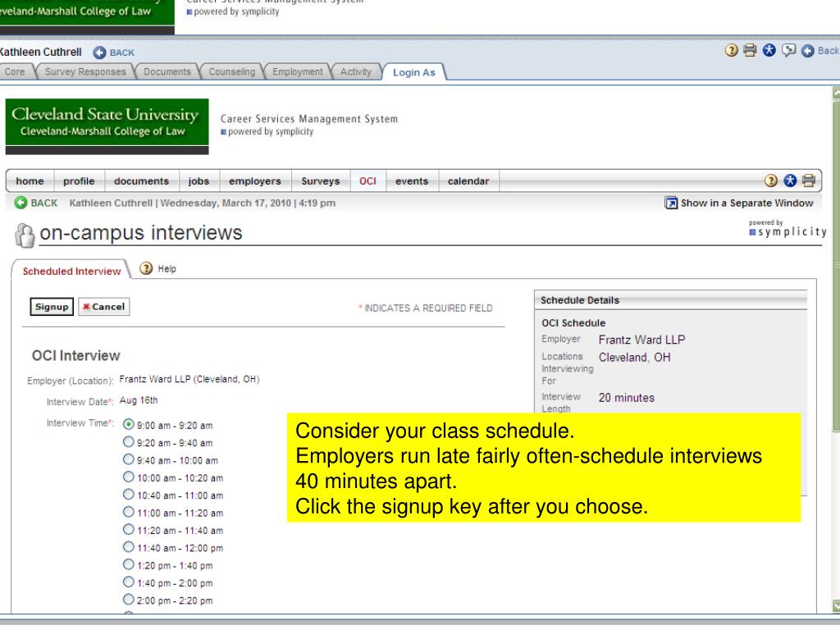Select 1:40 pm - 2:00 pm time slot
840x630 pixels.
click(x=129, y=582)
